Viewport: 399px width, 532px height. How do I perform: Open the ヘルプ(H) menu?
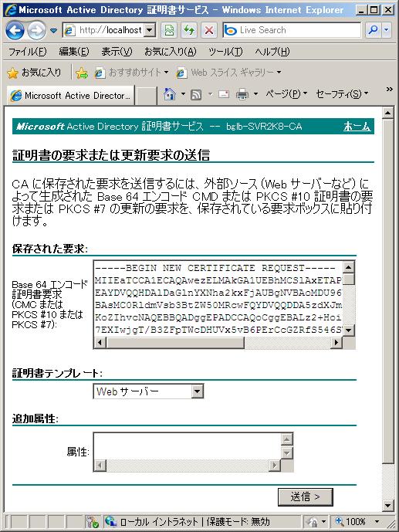point(272,52)
